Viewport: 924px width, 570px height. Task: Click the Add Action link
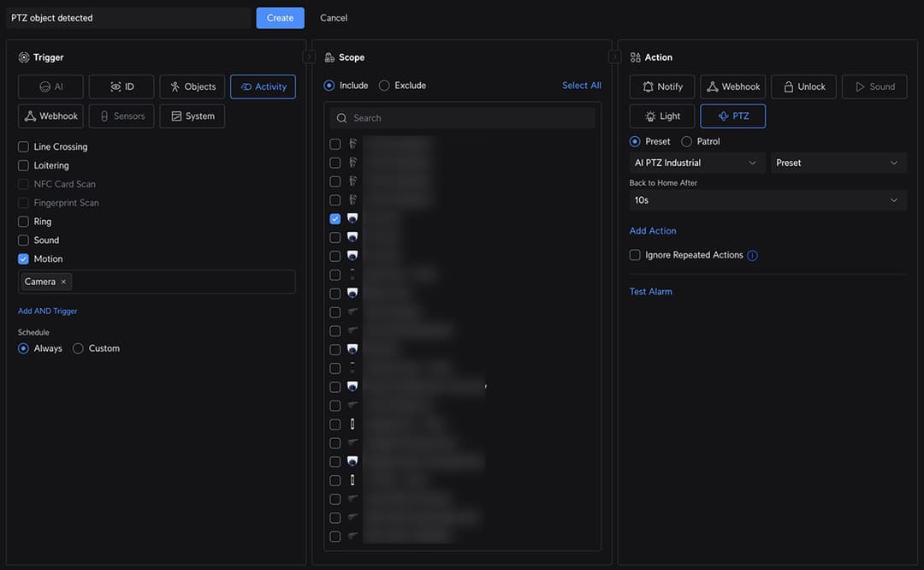click(x=653, y=231)
